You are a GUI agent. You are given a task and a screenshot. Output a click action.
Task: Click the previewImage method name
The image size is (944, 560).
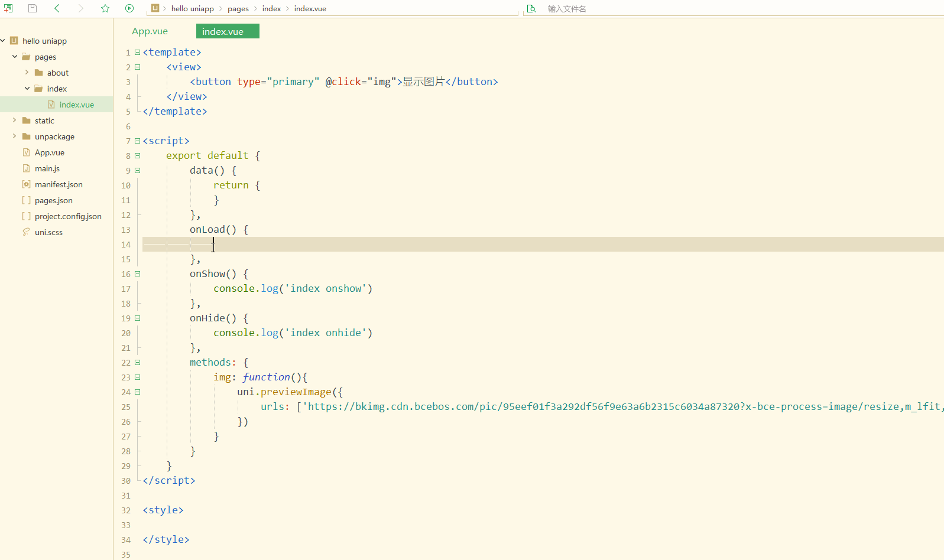[x=296, y=392]
